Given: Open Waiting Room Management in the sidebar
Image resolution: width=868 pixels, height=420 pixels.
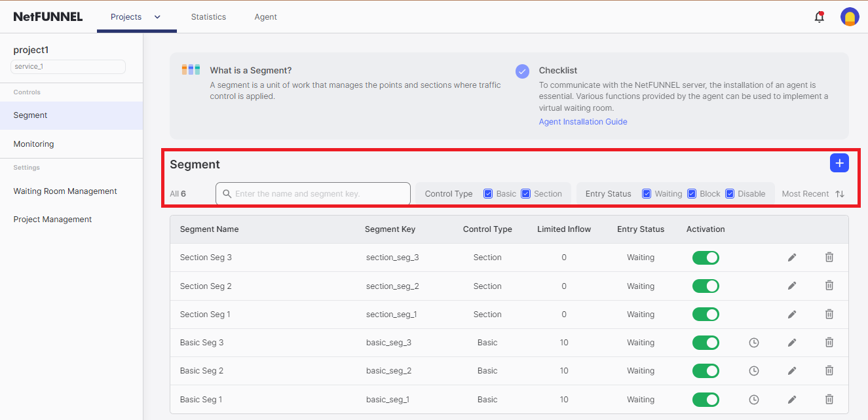Looking at the screenshot, I should [66, 191].
